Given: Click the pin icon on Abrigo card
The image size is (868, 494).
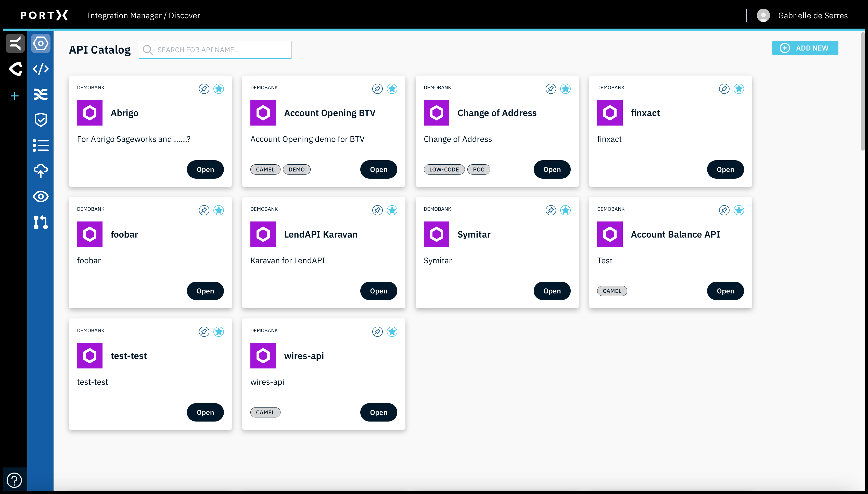Looking at the screenshot, I should (204, 89).
